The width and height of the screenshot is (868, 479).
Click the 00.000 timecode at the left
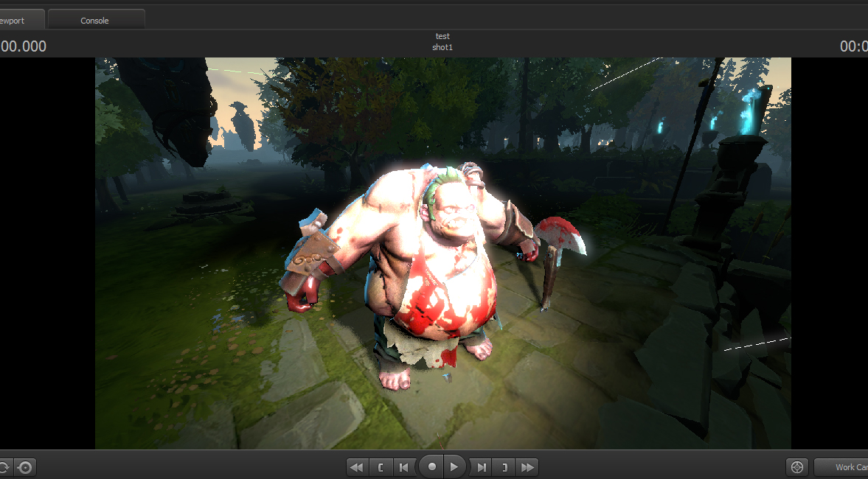(24, 46)
